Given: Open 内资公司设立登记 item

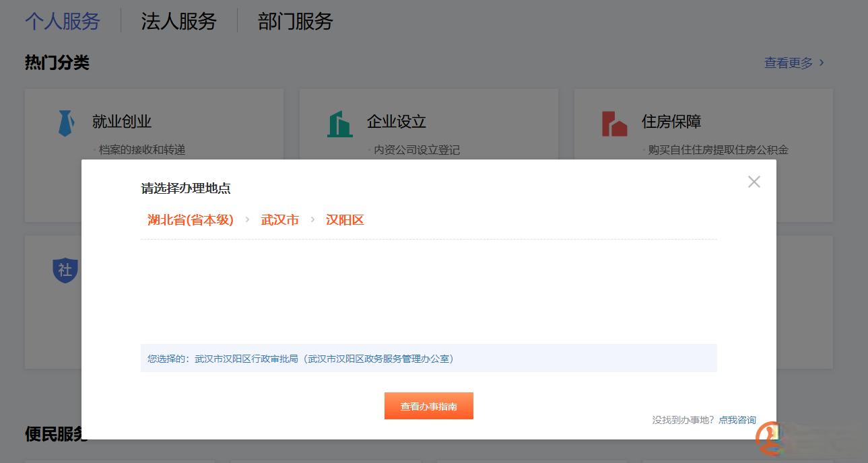Looking at the screenshot, I should [417, 150].
